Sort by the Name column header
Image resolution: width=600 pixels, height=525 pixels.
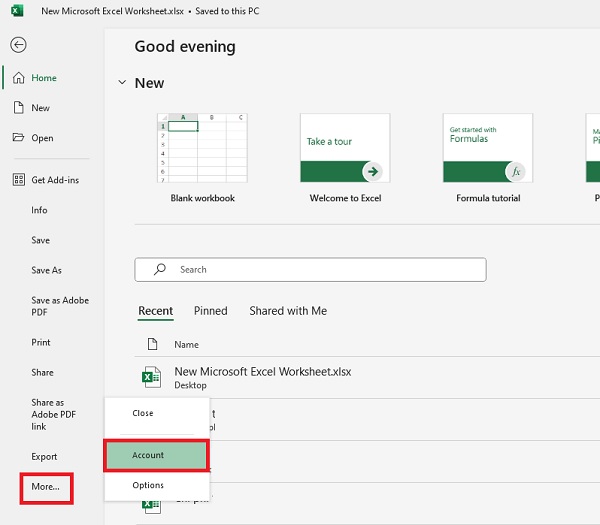tap(186, 344)
